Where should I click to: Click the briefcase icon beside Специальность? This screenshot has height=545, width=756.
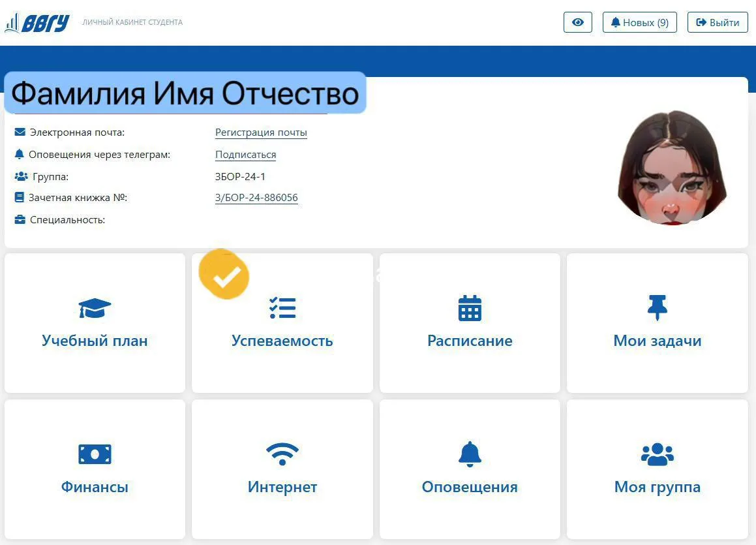point(20,219)
